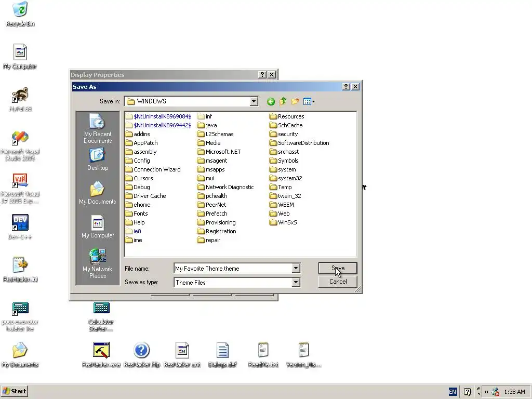This screenshot has height=399, width=532.
Task: Select the ResHacker.hlp help file icon
Action: click(142, 355)
